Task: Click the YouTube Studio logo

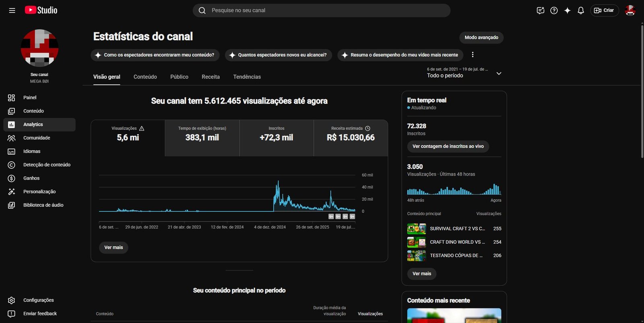Action: [41, 10]
